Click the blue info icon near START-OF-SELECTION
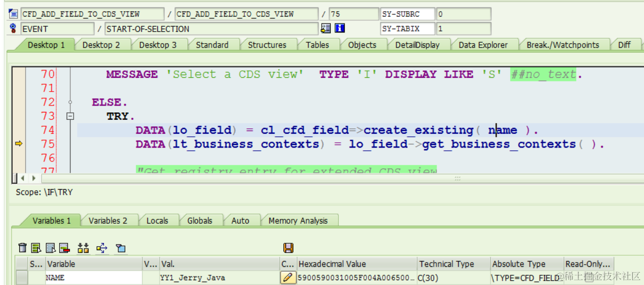Image resolution: width=644 pixels, height=285 pixels. [x=340, y=29]
